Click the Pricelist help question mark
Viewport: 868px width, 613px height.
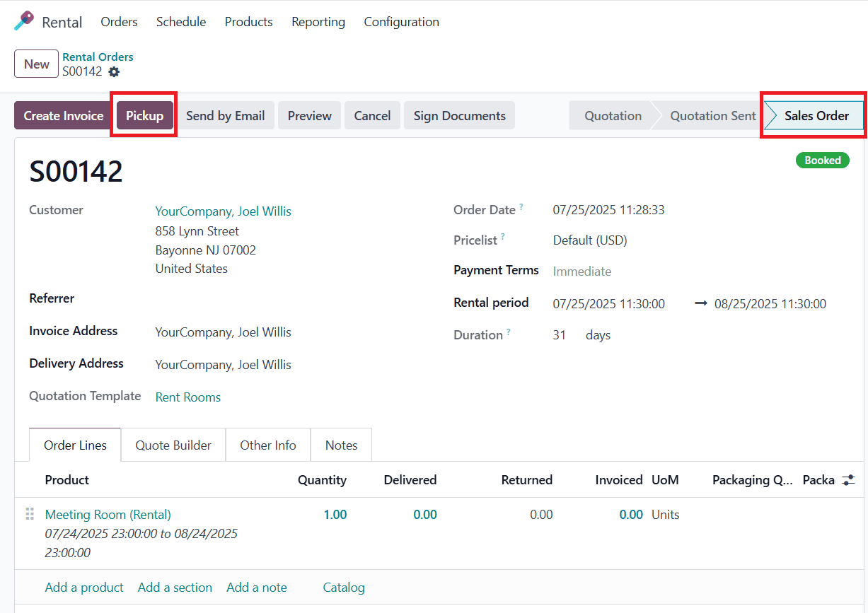(503, 237)
